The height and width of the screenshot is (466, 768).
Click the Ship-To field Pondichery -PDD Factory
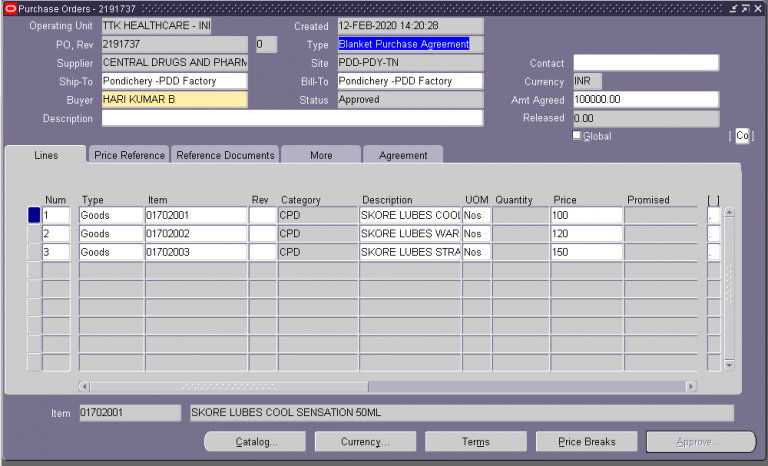tap(174, 81)
